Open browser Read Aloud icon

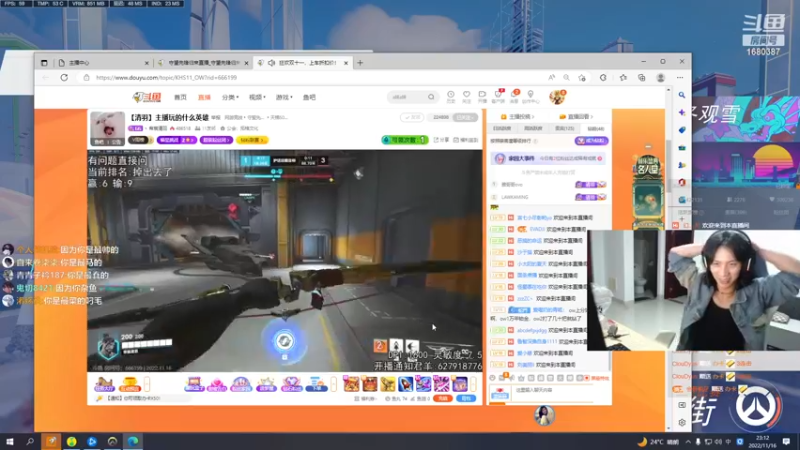pyautogui.click(x=552, y=78)
